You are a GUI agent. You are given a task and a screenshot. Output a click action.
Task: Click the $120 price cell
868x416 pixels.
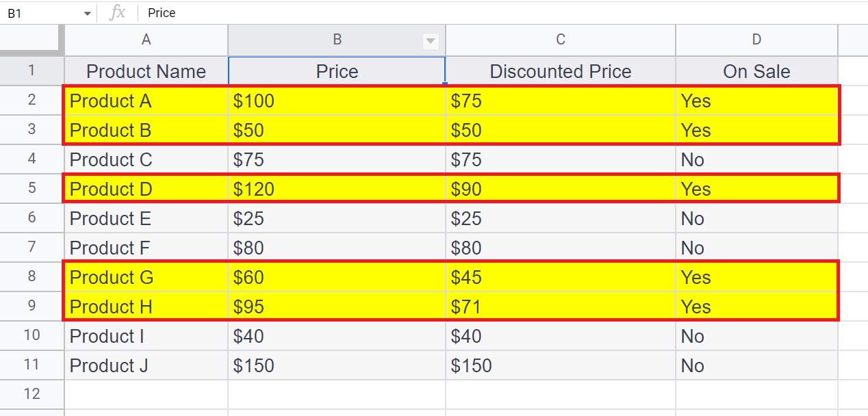click(336, 189)
